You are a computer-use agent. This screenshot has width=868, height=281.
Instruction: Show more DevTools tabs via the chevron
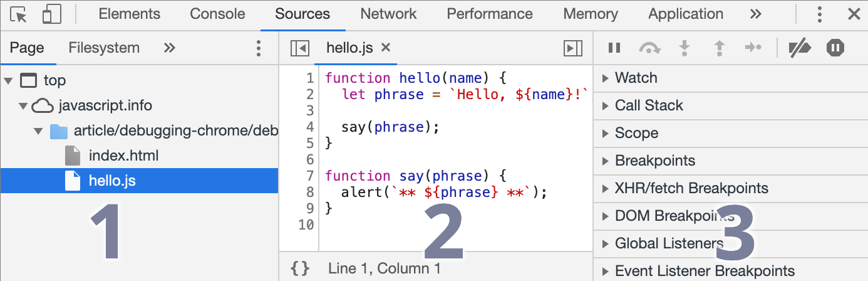755,14
